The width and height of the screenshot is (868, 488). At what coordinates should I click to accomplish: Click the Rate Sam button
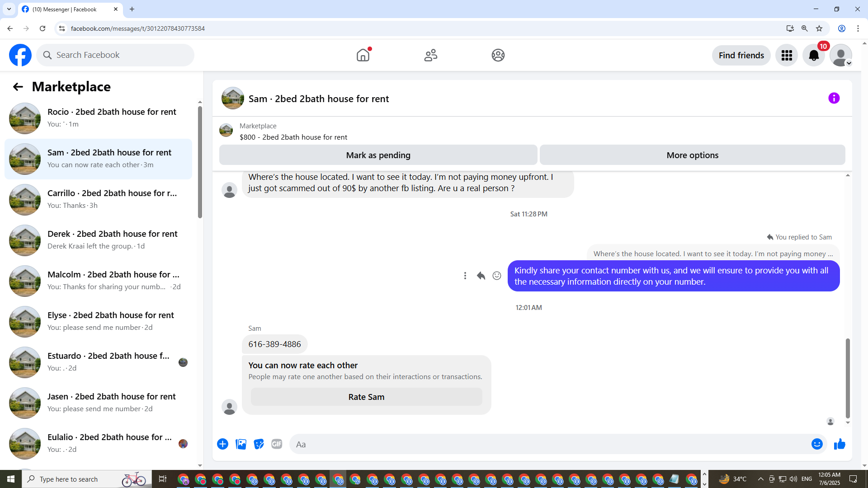[x=366, y=397]
